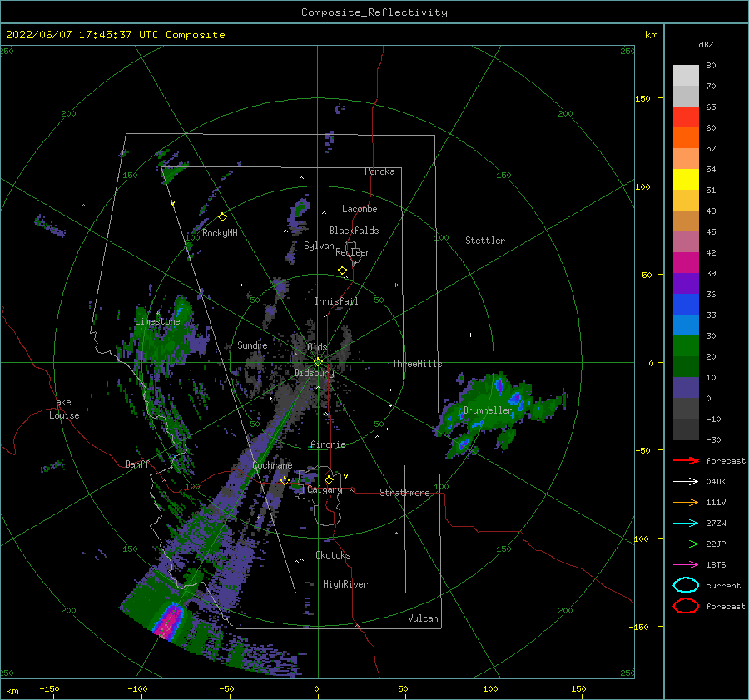
Task: Click the RockyMH label
Action: tap(220, 233)
